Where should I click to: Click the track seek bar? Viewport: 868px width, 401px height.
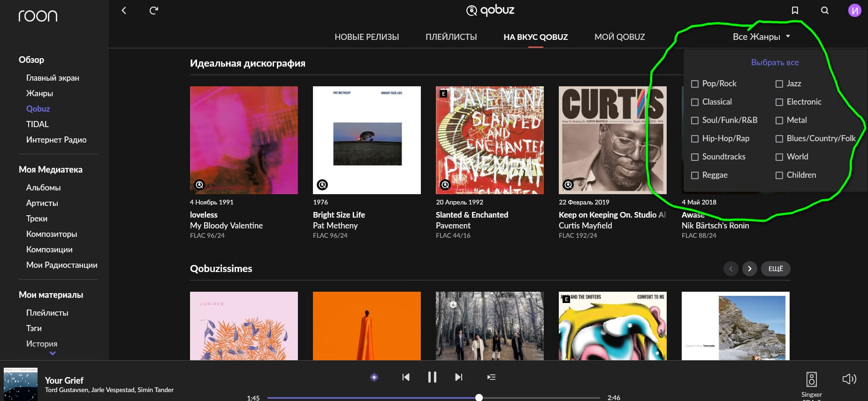(x=434, y=398)
